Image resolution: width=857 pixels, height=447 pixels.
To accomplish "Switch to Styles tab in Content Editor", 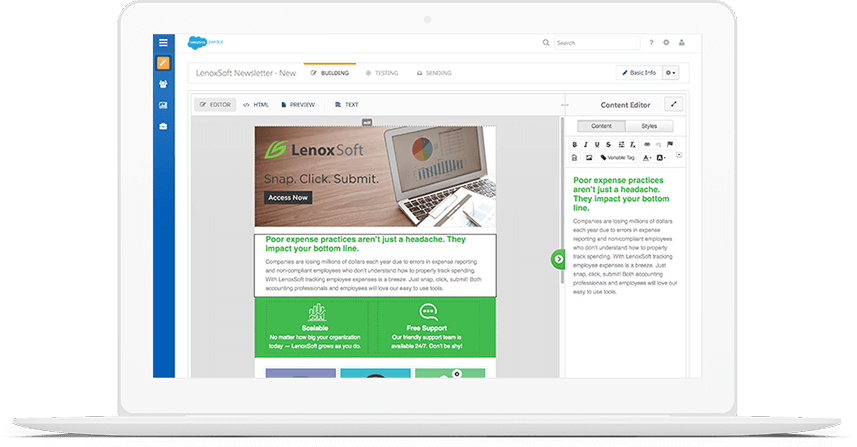I will click(x=649, y=126).
